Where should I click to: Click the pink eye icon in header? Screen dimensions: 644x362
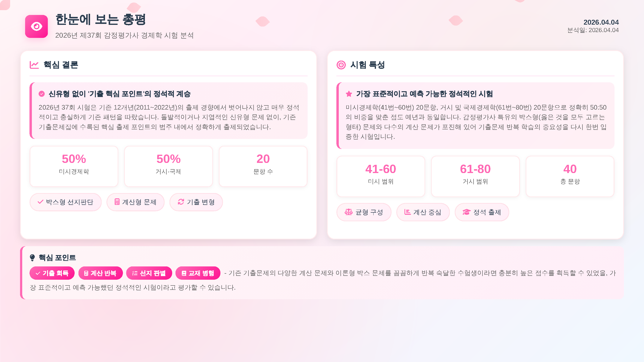(x=36, y=27)
